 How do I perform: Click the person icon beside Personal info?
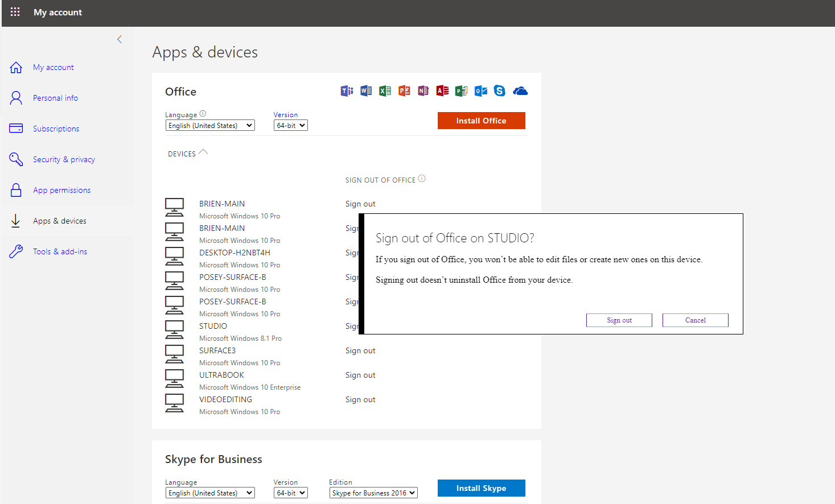click(16, 98)
